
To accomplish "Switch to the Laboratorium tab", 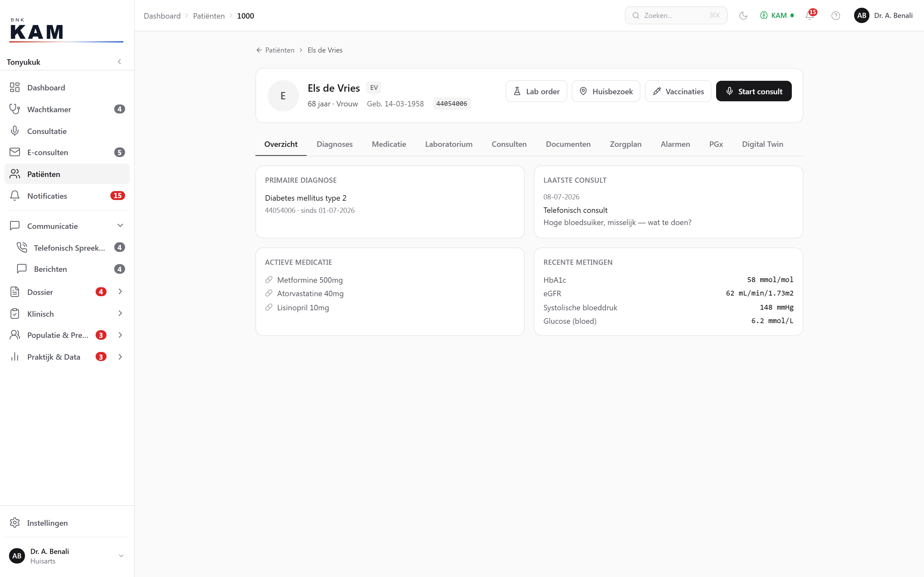I will point(449,144).
